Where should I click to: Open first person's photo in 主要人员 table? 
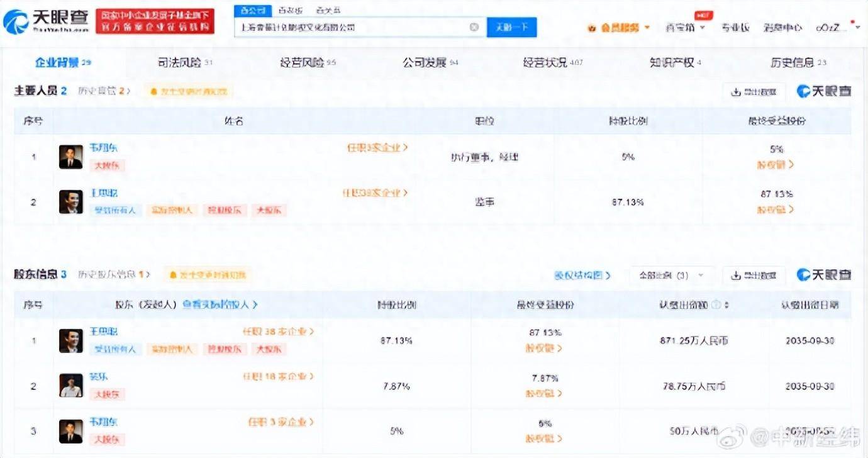click(71, 157)
